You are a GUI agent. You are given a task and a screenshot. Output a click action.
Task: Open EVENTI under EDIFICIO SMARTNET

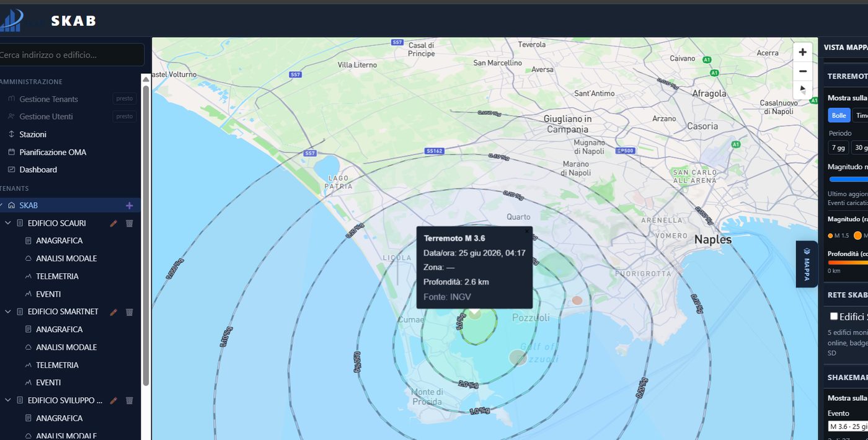48,382
